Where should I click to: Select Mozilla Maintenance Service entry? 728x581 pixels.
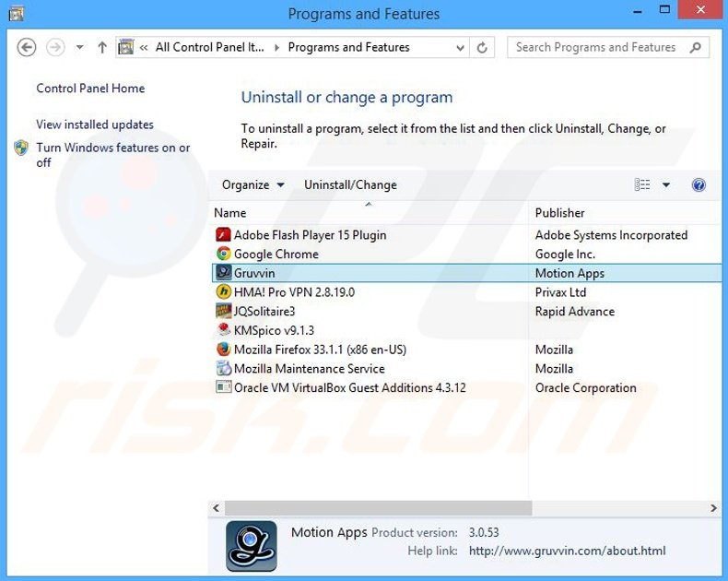click(x=310, y=369)
